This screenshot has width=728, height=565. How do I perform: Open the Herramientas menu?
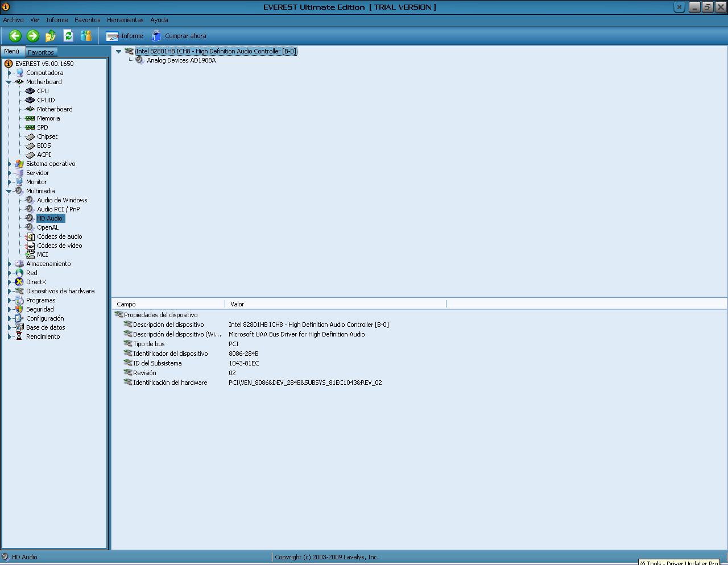click(125, 20)
